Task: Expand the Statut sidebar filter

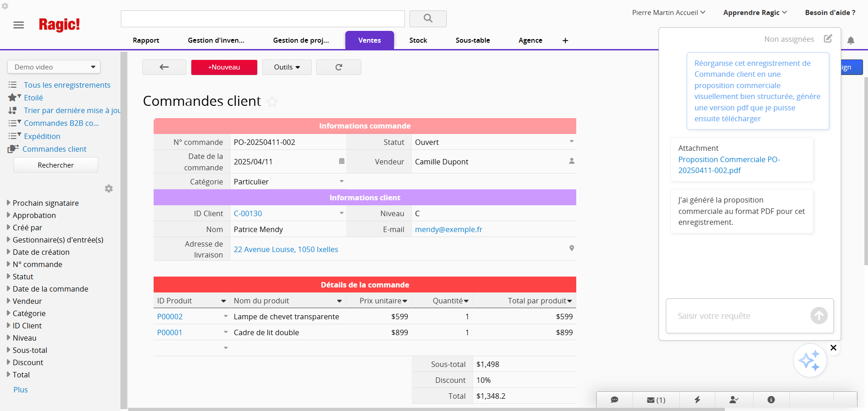Action: coord(23,277)
